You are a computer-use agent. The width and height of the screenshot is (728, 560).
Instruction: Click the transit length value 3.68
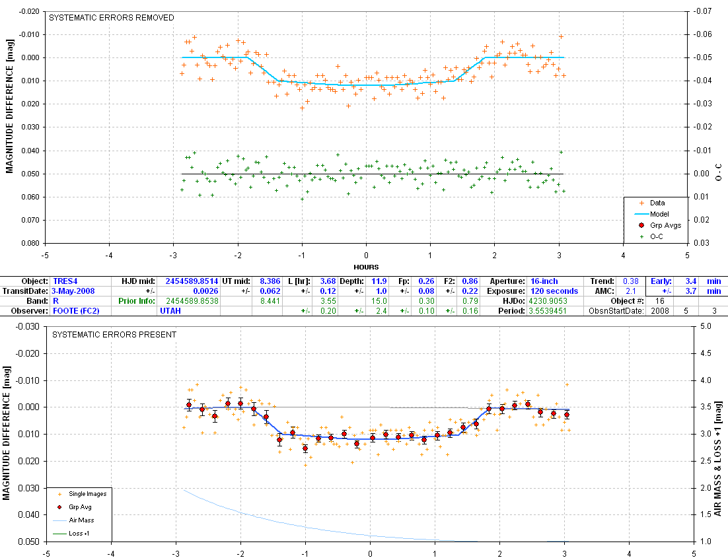328,281
